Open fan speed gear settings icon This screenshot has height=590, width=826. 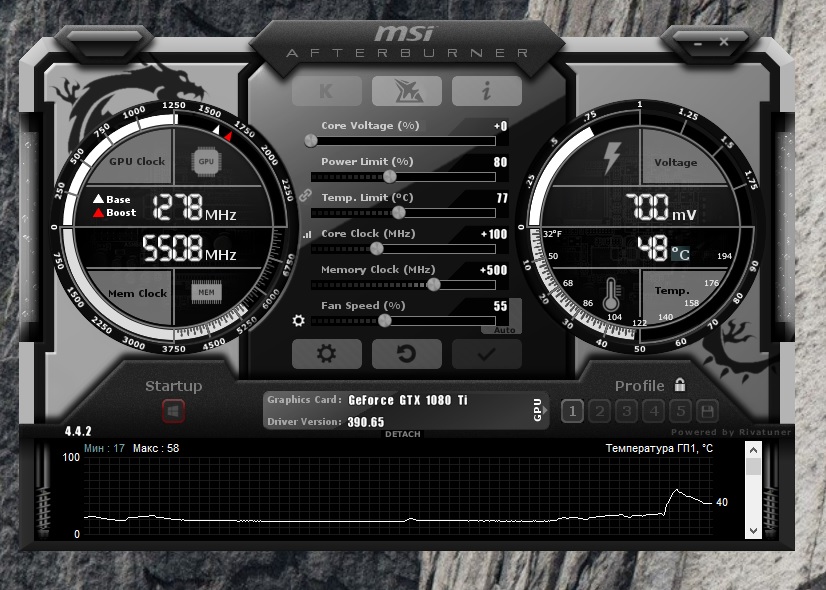click(299, 320)
